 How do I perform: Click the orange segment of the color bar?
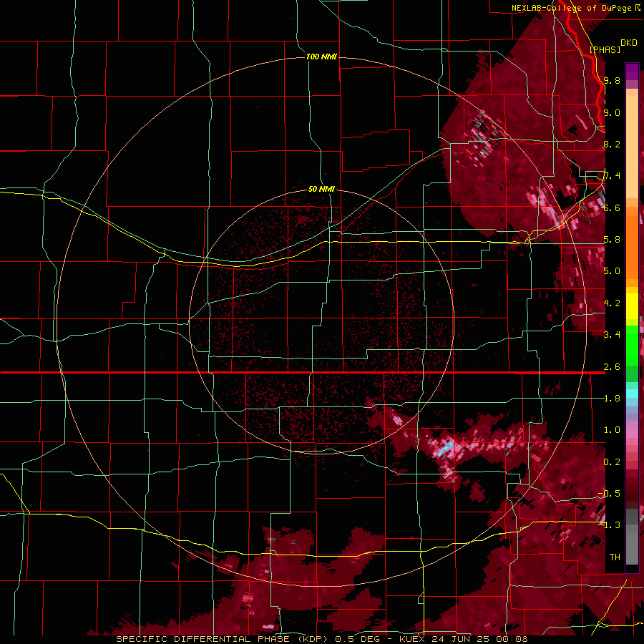pyautogui.click(x=632, y=243)
